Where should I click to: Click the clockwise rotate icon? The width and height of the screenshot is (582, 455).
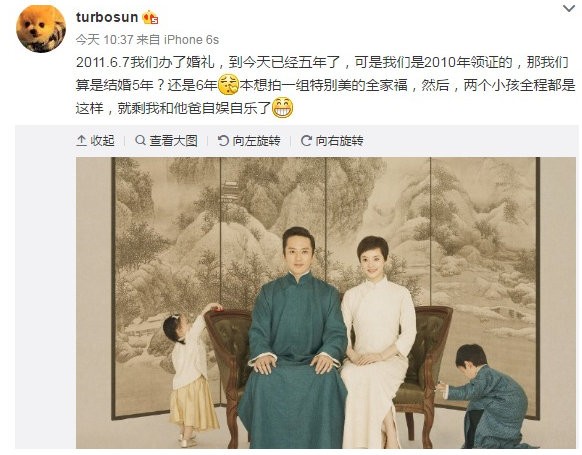click(306, 141)
